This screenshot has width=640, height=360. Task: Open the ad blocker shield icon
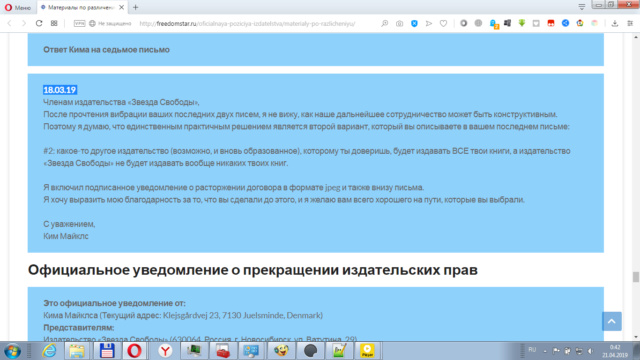[414, 24]
